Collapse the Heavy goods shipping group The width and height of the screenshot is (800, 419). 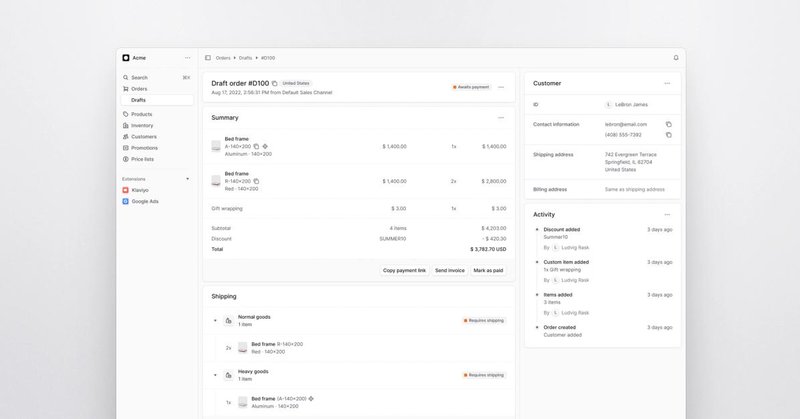click(215, 375)
